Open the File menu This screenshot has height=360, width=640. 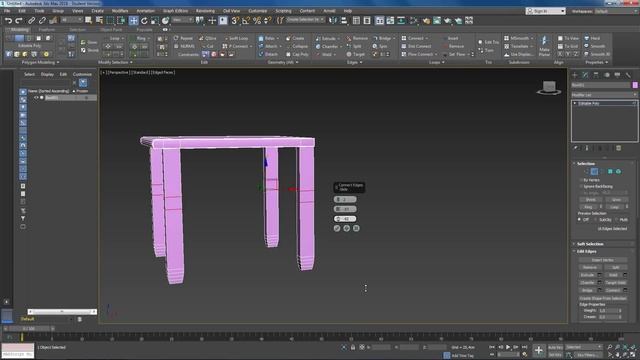[x=7, y=11]
